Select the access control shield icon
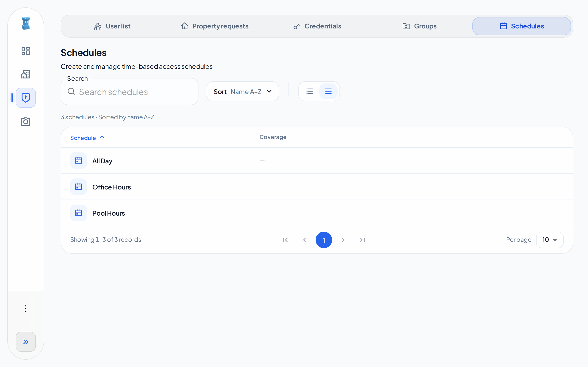588x367 pixels. tap(25, 97)
